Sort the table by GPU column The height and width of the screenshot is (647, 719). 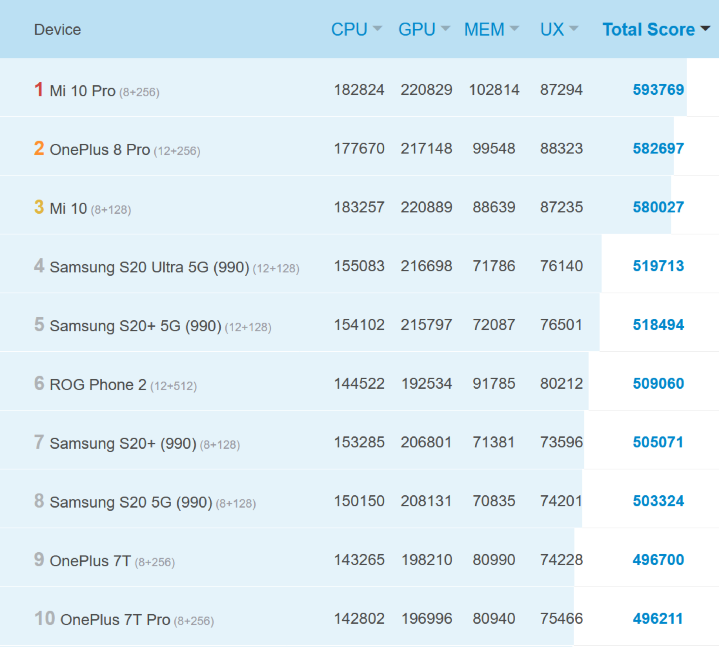[424, 29]
